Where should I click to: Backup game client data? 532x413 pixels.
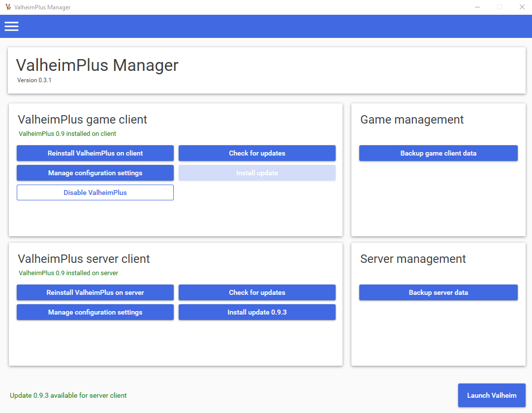point(438,153)
